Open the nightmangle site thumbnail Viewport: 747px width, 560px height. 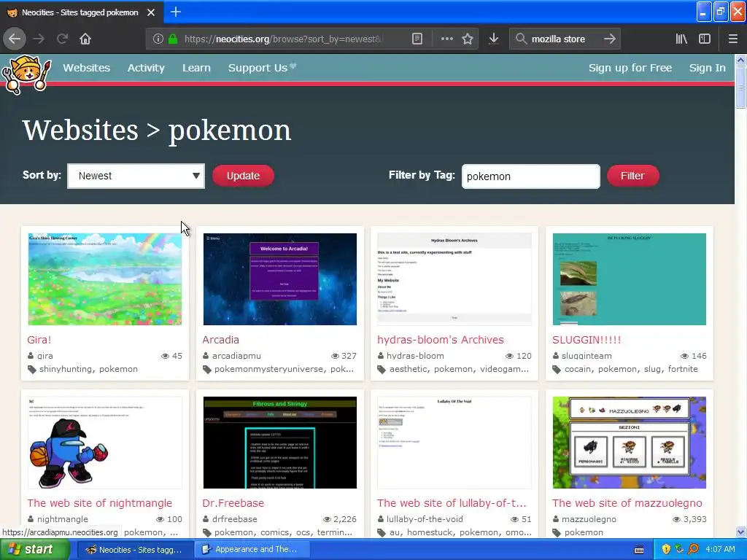[x=105, y=443]
